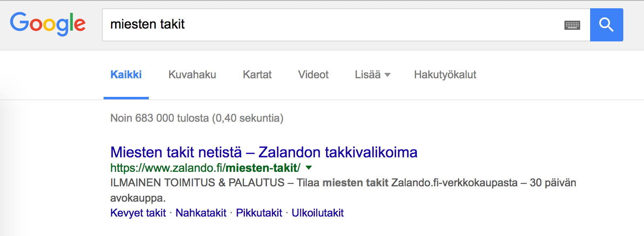This screenshot has height=236, width=644.
Task: Select the Kaikki tab
Action: (126, 75)
